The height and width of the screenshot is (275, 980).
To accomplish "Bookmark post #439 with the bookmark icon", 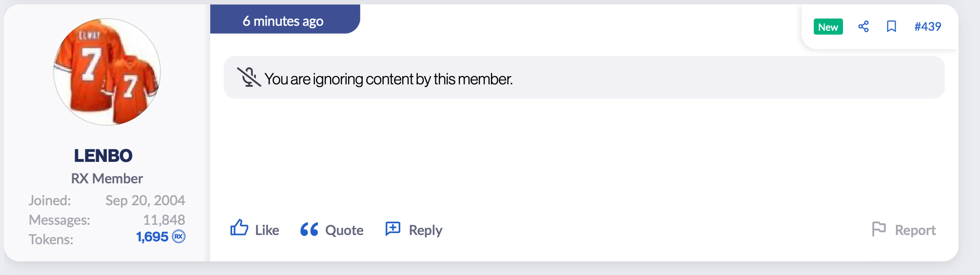I will point(891,26).
